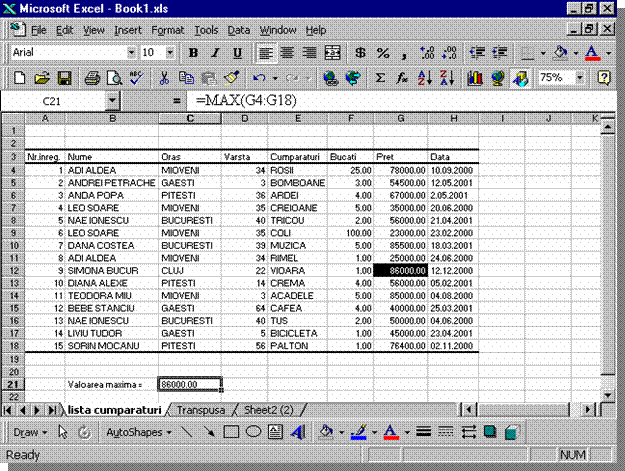The image size is (625, 471).
Task: Toggle Underline formatting
Action: click(237, 52)
